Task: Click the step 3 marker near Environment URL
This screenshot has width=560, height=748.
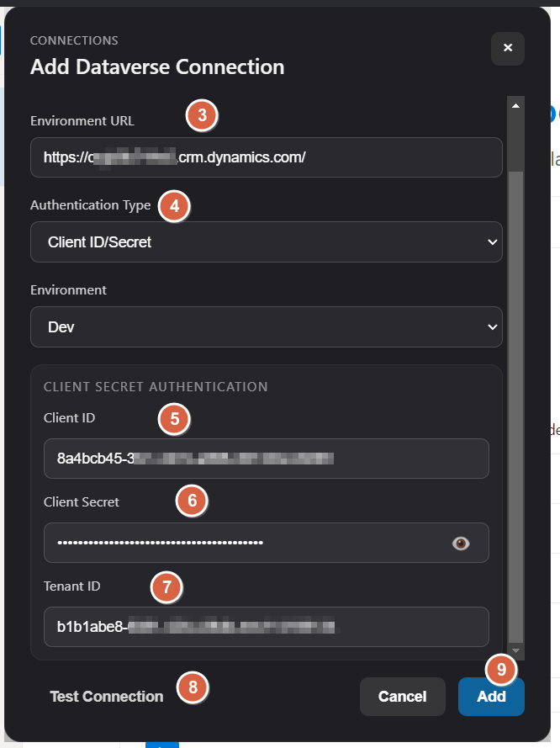Action: tap(200, 116)
